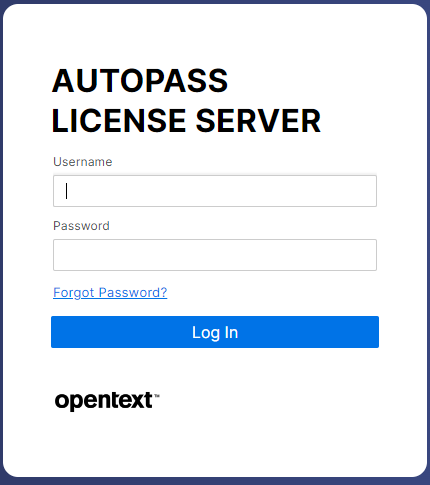The image size is (430, 485).
Task: Click the Username field label
Action: (x=83, y=162)
